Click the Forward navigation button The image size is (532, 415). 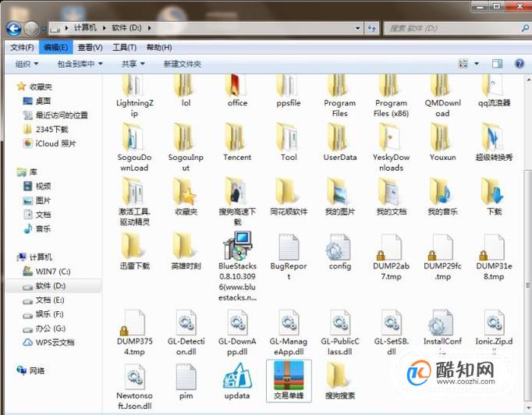(31, 29)
